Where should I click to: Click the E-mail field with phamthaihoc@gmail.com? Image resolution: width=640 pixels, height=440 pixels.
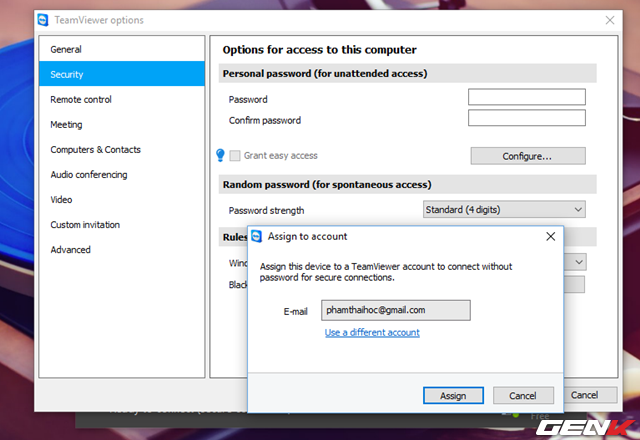[x=396, y=310]
